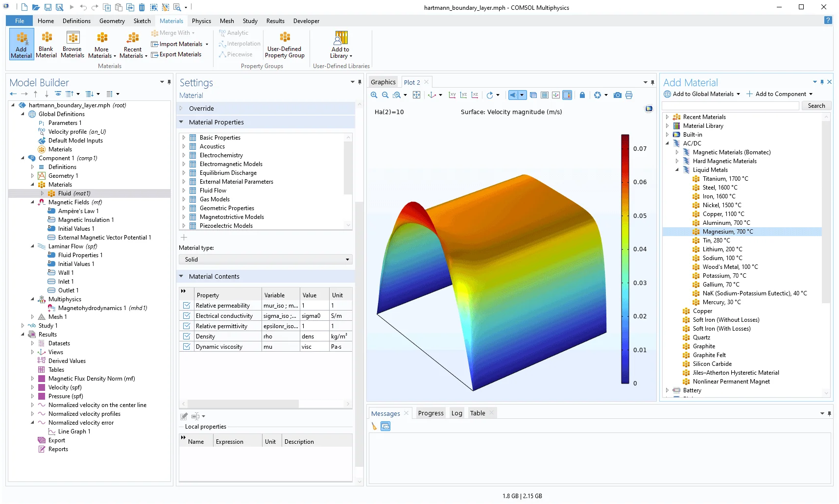
Task: Toggle the Density property checkbox
Action: tap(187, 336)
